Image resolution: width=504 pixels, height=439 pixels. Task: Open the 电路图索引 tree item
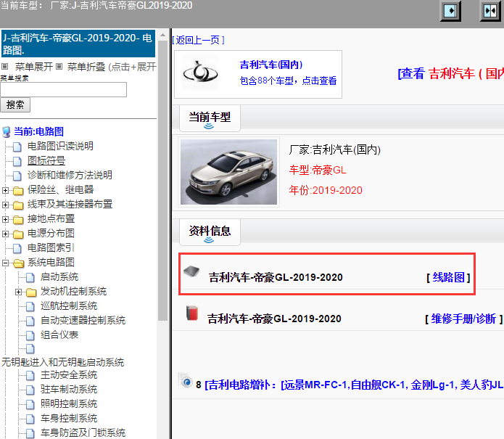[51, 247]
